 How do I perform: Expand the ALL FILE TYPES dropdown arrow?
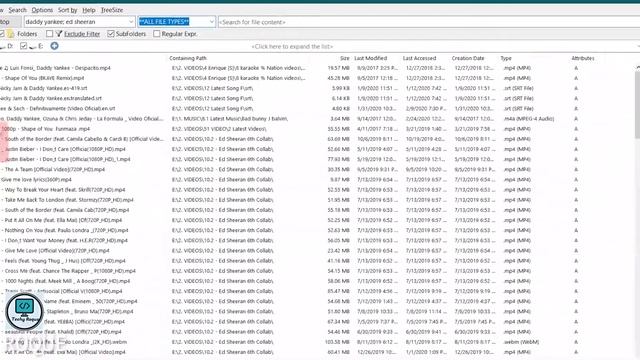click(212, 22)
